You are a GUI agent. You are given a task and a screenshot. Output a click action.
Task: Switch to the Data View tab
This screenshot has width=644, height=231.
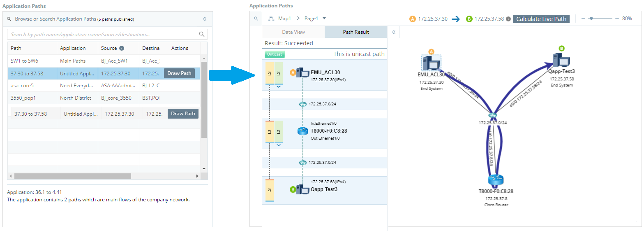point(293,32)
